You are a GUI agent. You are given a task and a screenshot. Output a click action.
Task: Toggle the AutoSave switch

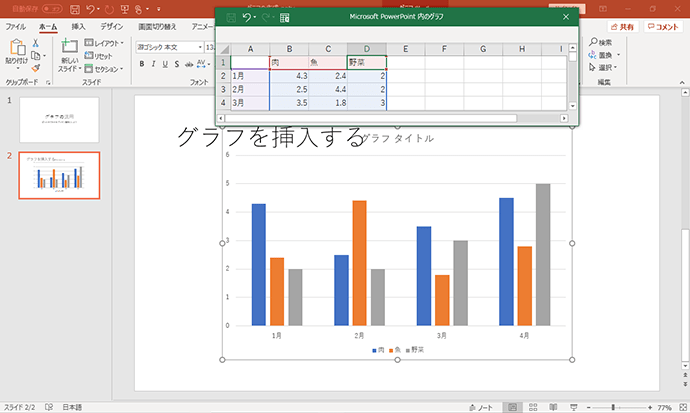(52, 9)
